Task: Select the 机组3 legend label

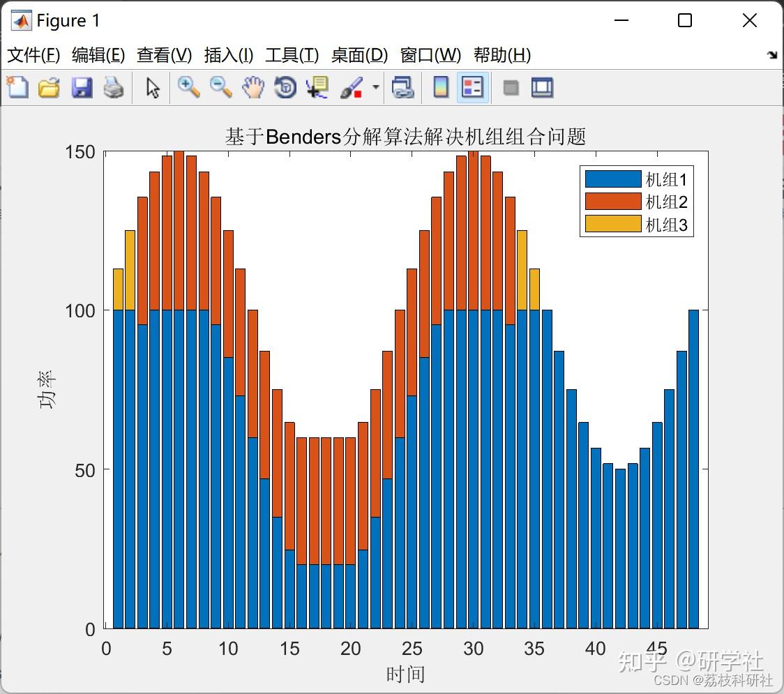Action: tap(667, 224)
